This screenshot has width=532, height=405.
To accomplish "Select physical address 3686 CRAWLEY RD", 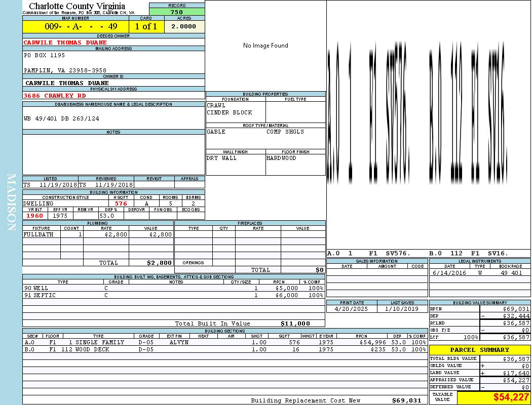I will point(55,96).
